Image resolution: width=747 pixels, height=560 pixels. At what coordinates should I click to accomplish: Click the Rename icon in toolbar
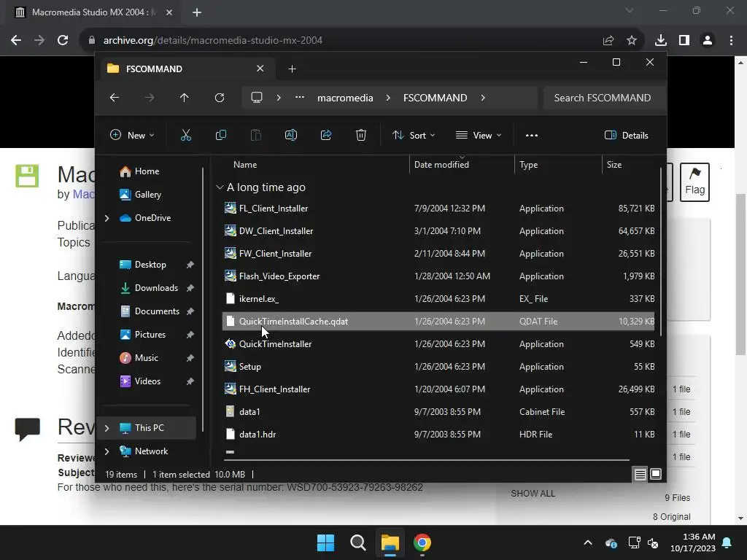coord(291,135)
